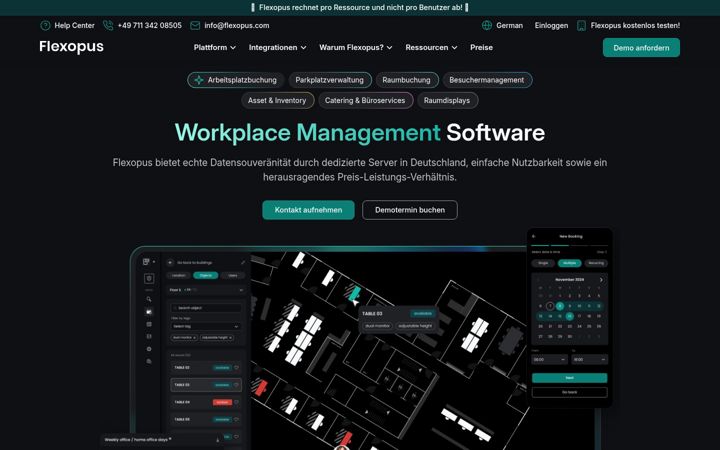
Task: Click the heart icon on TABLE 04 row
Action: pos(236,402)
